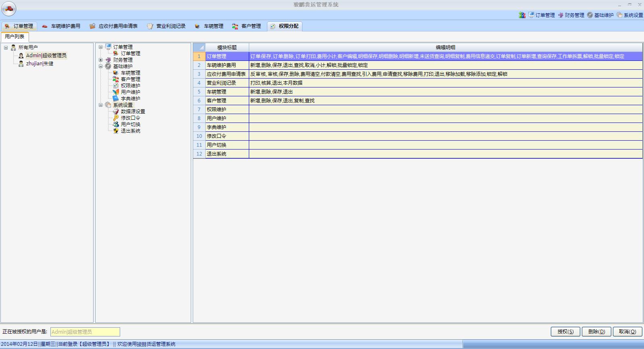The height and width of the screenshot is (349, 644).
Task: Expand the 财务管理 tree node
Action: pyautogui.click(x=101, y=60)
